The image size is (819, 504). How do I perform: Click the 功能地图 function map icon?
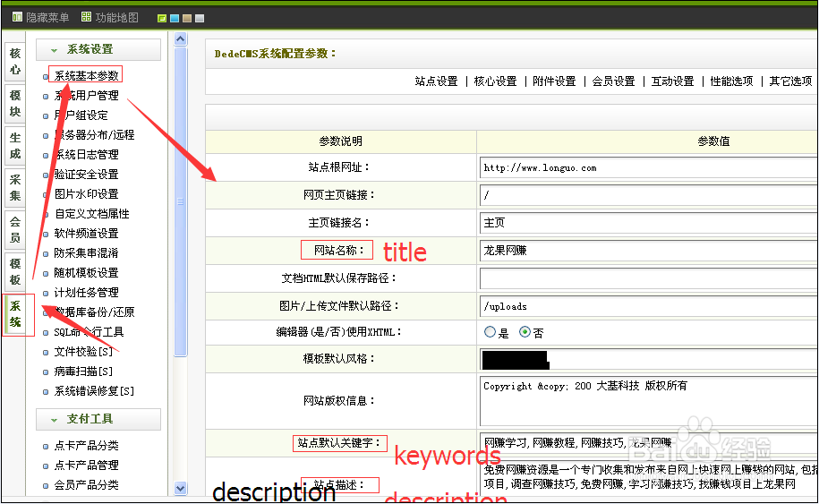pyautogui.click(x=86, y=17)
